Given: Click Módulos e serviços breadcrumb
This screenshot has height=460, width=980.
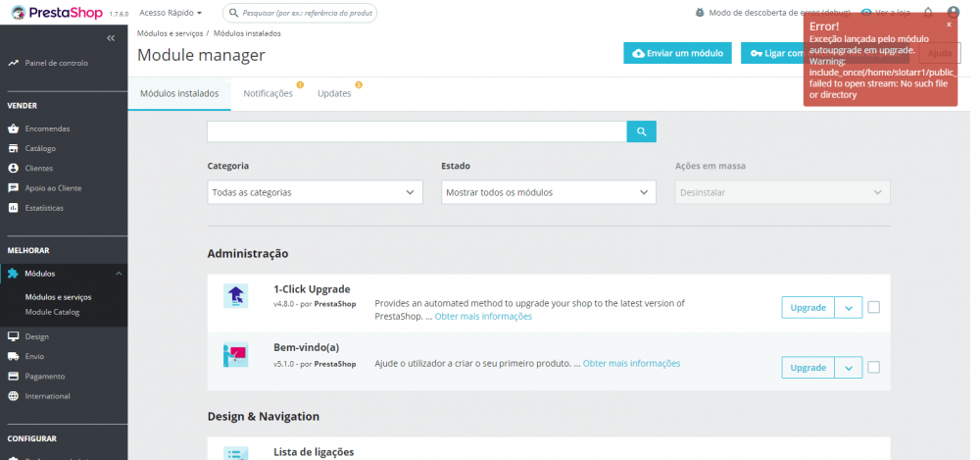Looking at the screenshot, I should [x=170, y=33].
